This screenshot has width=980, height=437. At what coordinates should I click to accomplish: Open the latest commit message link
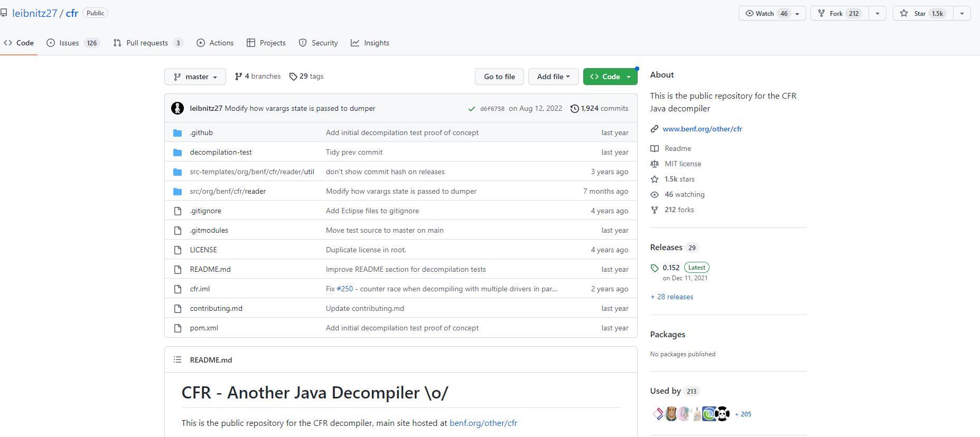(x=300, y=108)
